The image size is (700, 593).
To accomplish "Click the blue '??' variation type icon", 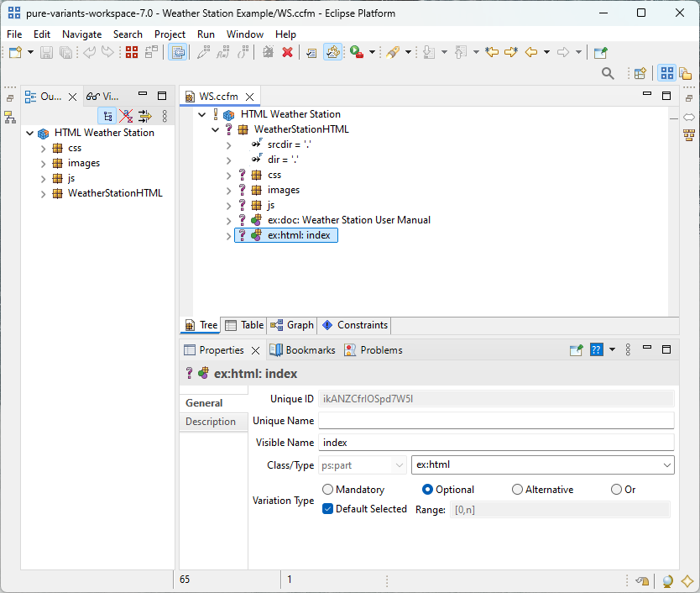I will pos(597,350).
